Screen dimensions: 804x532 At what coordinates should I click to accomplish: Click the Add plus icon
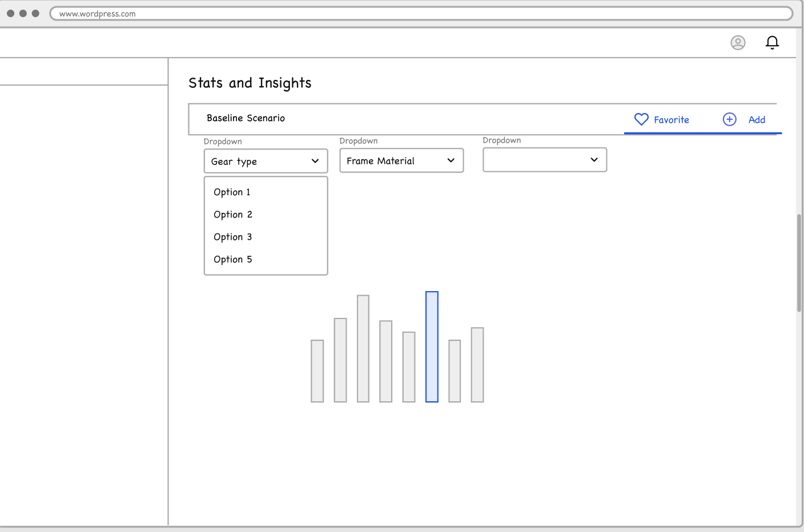[x=729, y=119]
